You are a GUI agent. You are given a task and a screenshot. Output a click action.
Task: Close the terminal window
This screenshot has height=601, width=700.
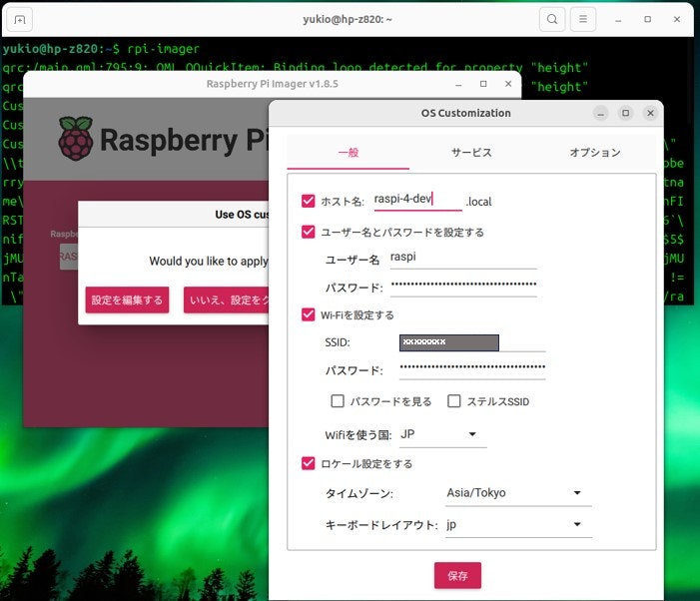677,20
